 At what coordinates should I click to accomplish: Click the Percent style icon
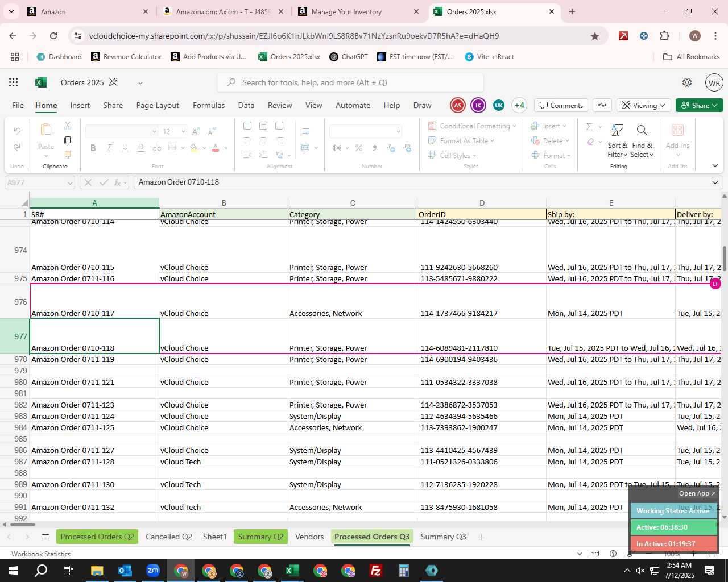[x=359, y=148]
